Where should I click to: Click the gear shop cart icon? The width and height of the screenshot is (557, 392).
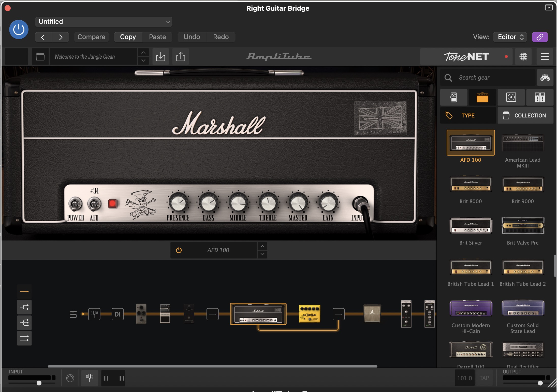pyautogui.click(x=545, y=78)
